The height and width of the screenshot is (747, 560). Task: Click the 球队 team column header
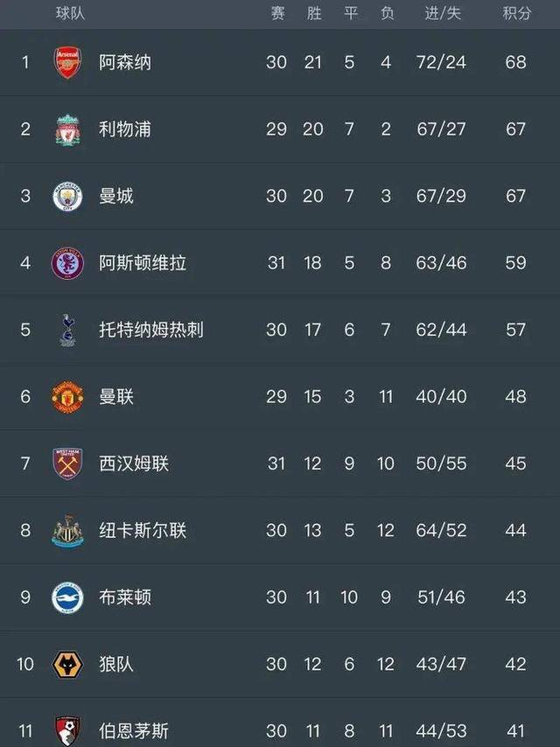[x=71, y=13]
